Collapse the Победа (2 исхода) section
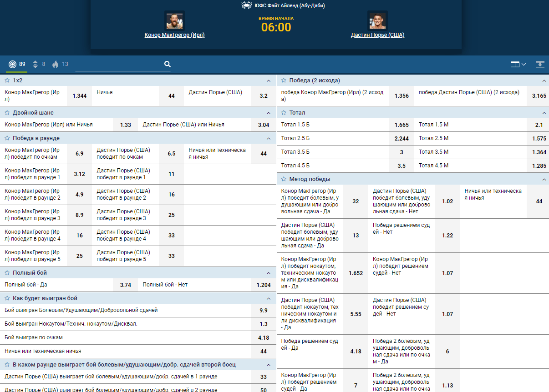 pyautogui.click(x=544, y=80)
